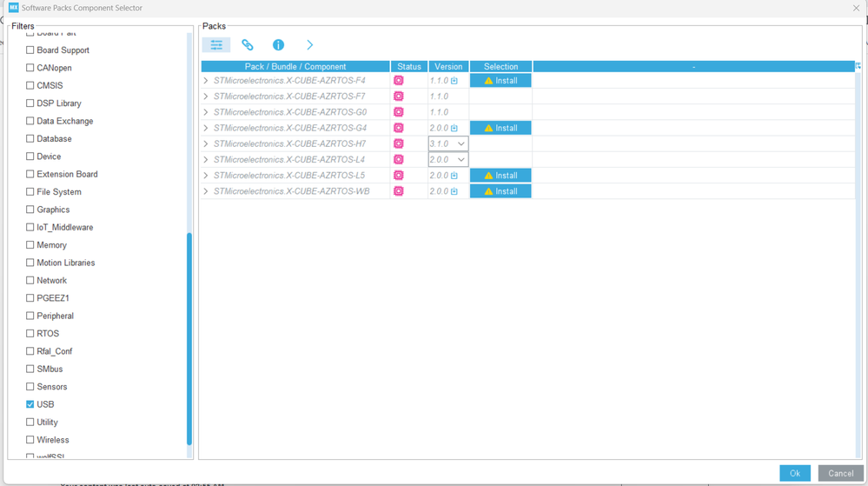Toggle the Memory filter checkbox
The height and width of the screenshot is (486, 868).
coord(30,245)
